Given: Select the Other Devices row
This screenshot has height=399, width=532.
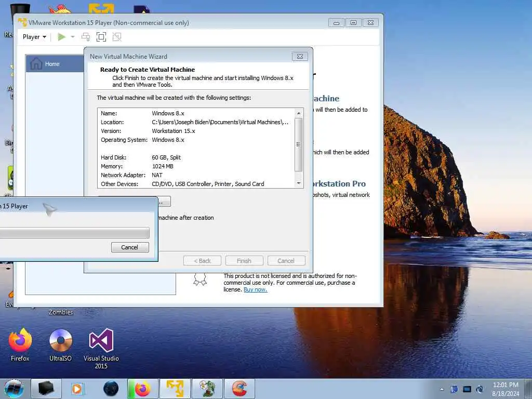Looking at the screenshot, I should pyautogui.click(x=196, y=184).
